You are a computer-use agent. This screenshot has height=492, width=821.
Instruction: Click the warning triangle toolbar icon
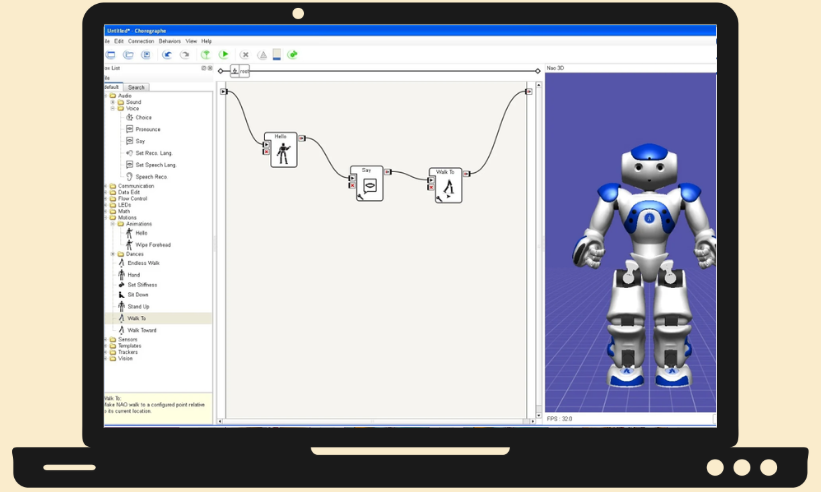pyautogui.click(x=262, y=55)
